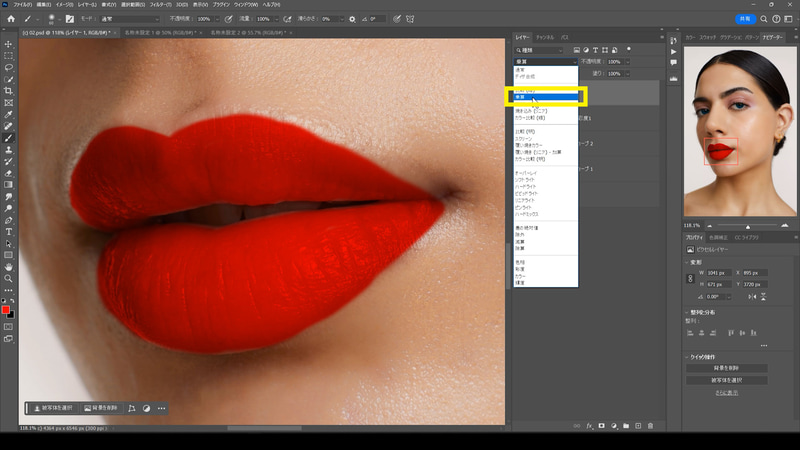Click the Home icon in options bar
Screen dimensions: 800x450
(x=8, y=19)
